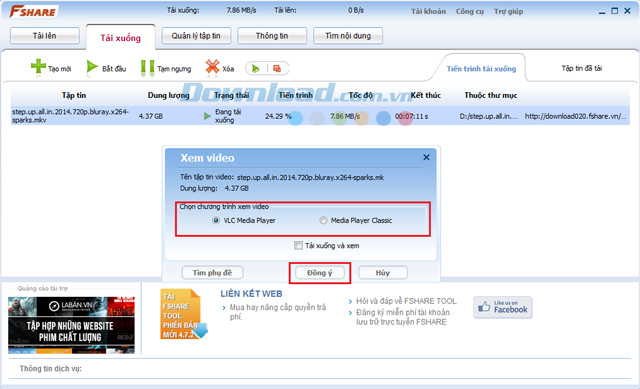Click the 24.29 % progress cell
Image resolution: width=640 pixels, height=389 pixels.
click(x=278, y=116)
